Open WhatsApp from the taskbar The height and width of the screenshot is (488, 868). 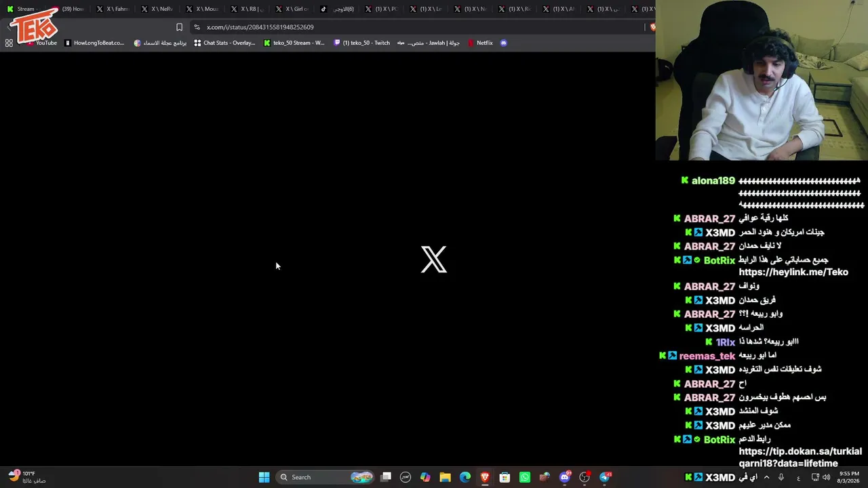point(525,477)
